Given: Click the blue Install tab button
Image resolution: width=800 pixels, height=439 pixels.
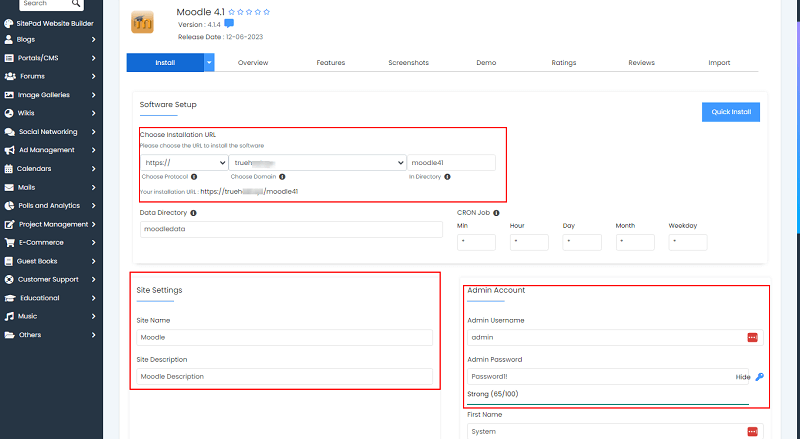Looking at the screenshot, I should pos(165,63).
